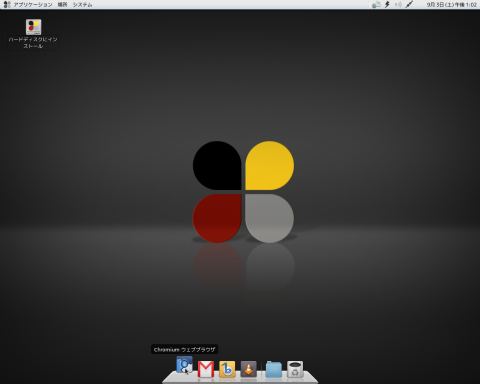Click the Chromium ウェブブラウザ tooltip label
The image size is (480, 384).
[x=184, y=350]
